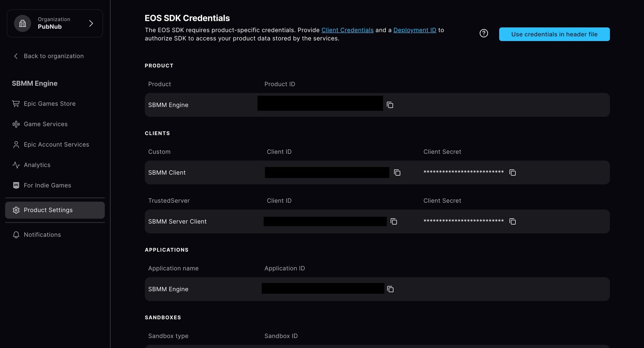Copy the SBMM Client's Client Secret

pos(512,173)
